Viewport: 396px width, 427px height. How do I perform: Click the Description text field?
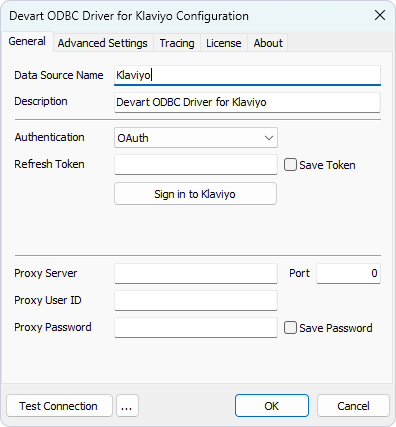tap(247, 102)
